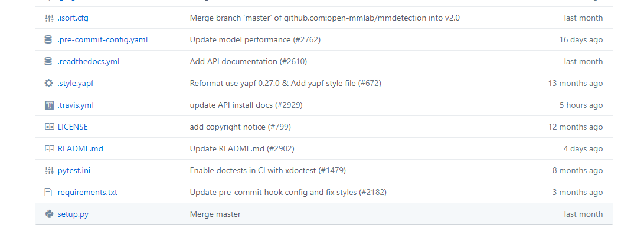This screenshot has width=644, height=228.
Task: Click '13 months ago' timestamp for .style.yapf
Action: (576, 83)
